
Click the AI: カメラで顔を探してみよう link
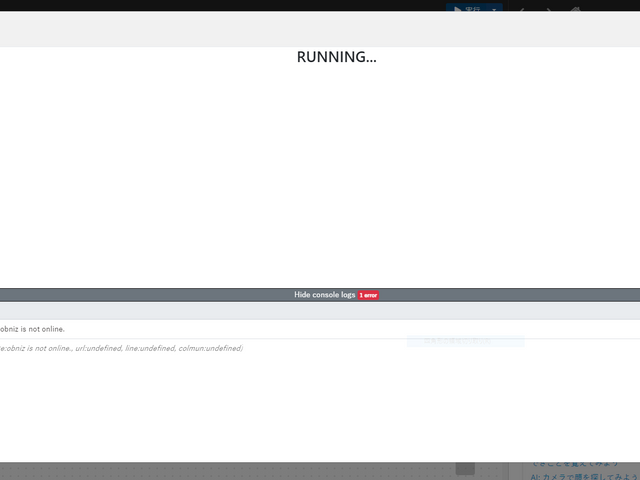[x=585, y=477]
